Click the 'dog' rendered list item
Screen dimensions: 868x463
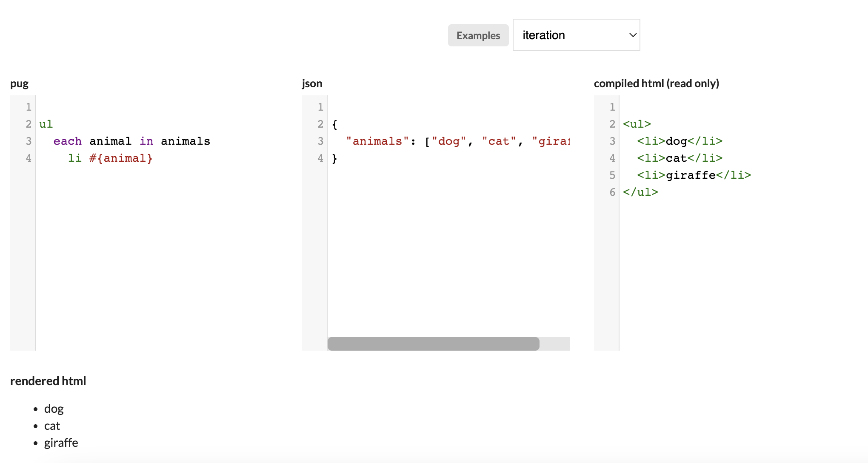pos(54,409)
